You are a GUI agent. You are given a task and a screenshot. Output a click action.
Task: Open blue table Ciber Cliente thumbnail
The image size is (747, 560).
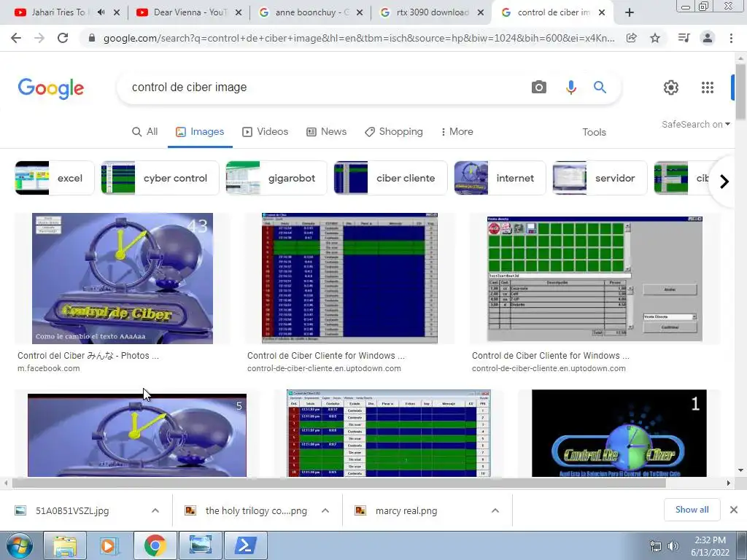(x=349, y=278)
